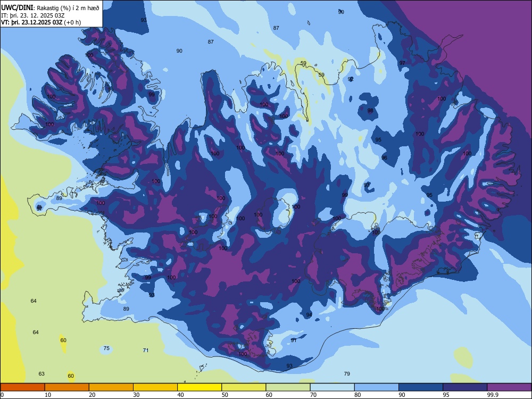Click the purple above-99.9 legend swatch
The height and width of the screenshot is (399, 532).
coord(510,387)
